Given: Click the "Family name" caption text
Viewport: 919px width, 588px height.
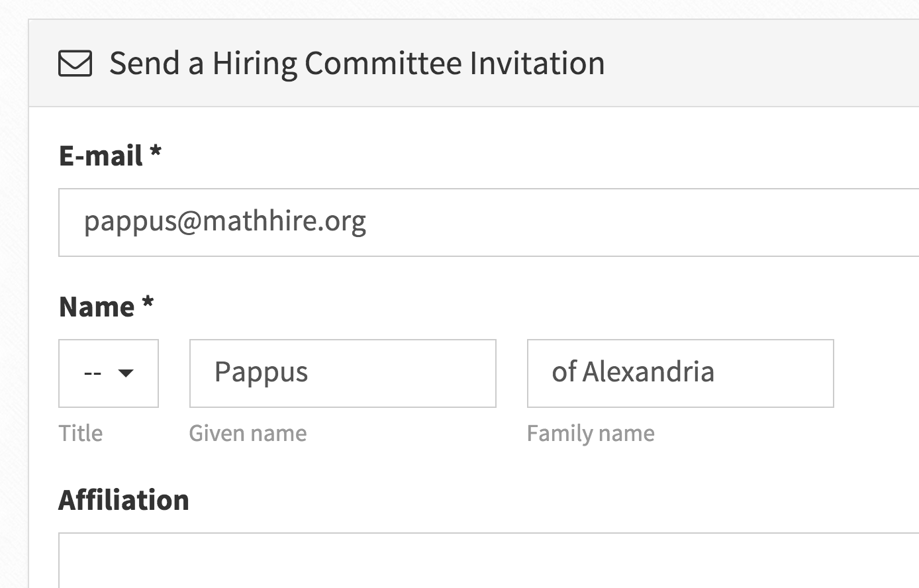Looking at the screenshot, I should [591, 434].
